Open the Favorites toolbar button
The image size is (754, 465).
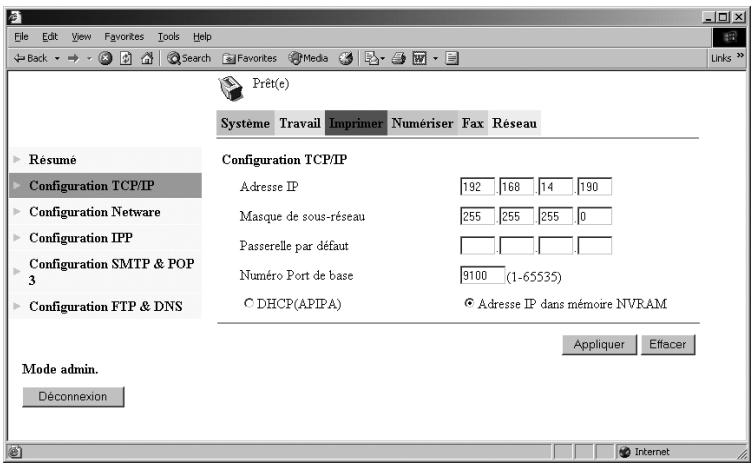(250, 58)
